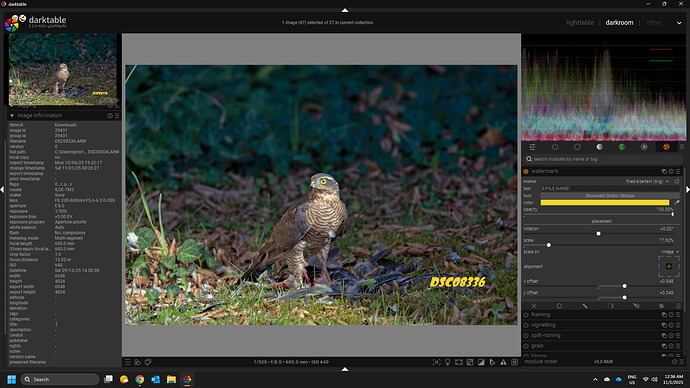Open marker dropdown fixed-size-text

647,181
